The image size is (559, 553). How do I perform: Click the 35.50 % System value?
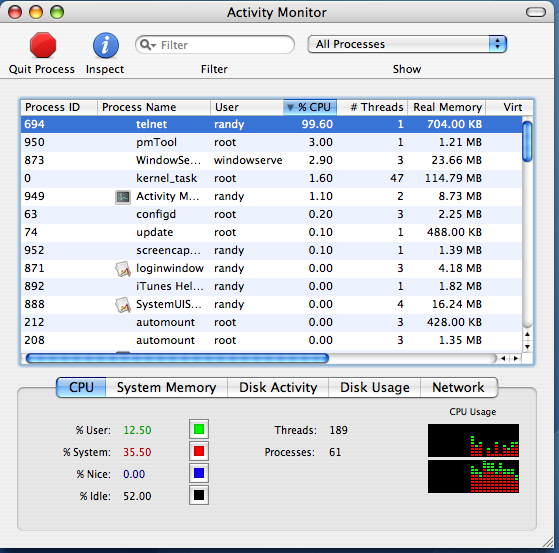137,452
